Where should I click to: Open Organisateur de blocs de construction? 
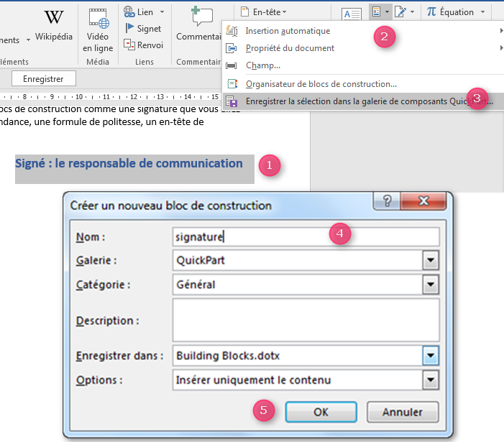364,84
